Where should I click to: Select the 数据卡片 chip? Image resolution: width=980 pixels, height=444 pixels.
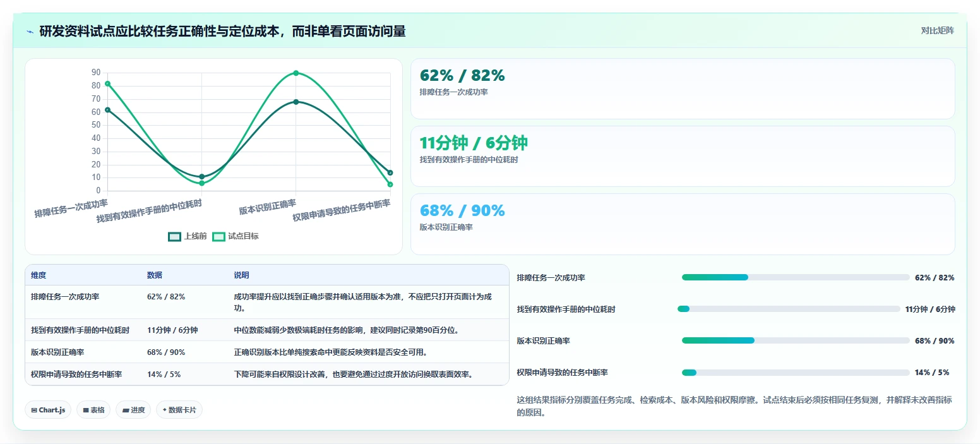(x=179, y=410)
